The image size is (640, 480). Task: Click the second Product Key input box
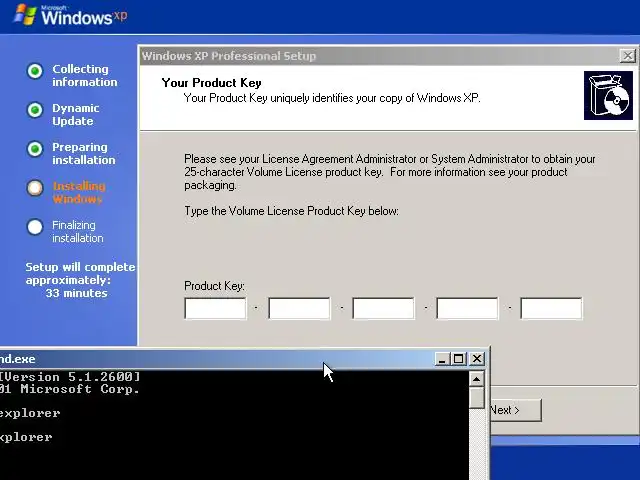click(299, 308)
